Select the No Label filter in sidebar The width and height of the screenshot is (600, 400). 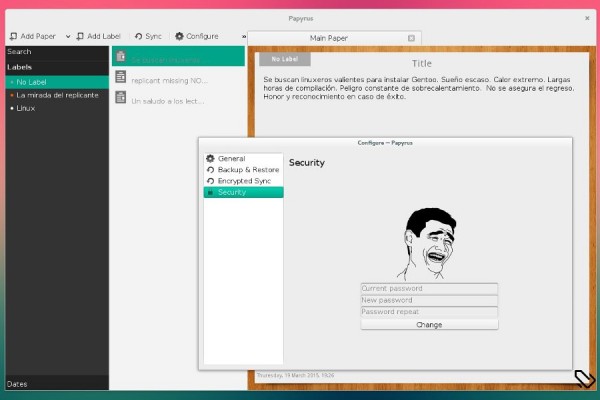click(x=32, y=82)
